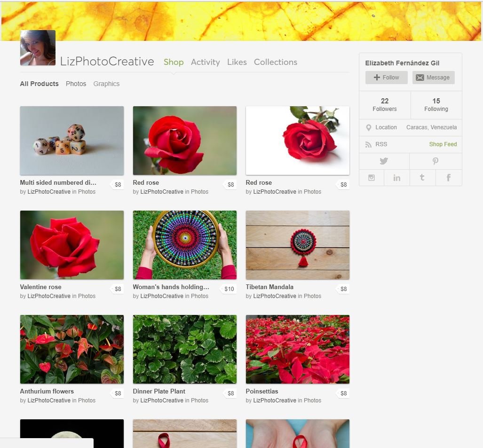The image size is (483, 448).
Task: Open the LizPhotoCreative shop title
Action: tap(107, 61)
